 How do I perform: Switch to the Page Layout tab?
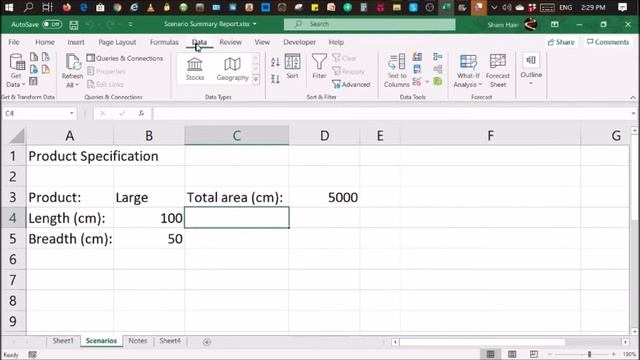point(117,42)
